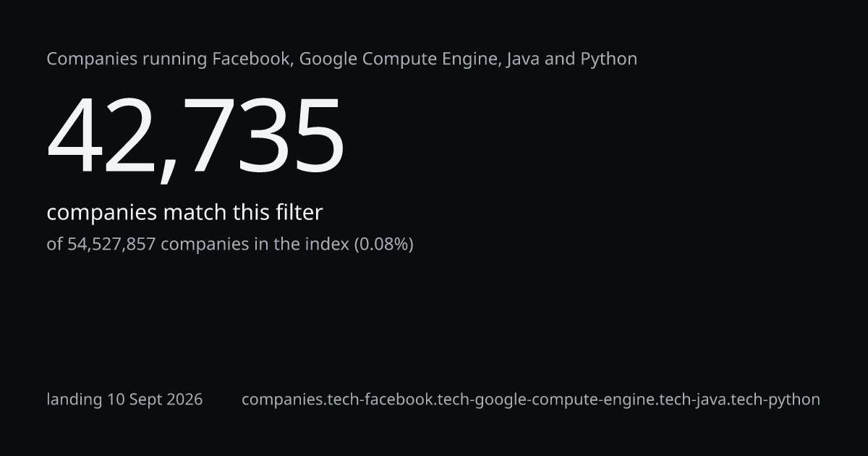
Task: Select the heading "Companies running Facebook..."
Action: 342,59
